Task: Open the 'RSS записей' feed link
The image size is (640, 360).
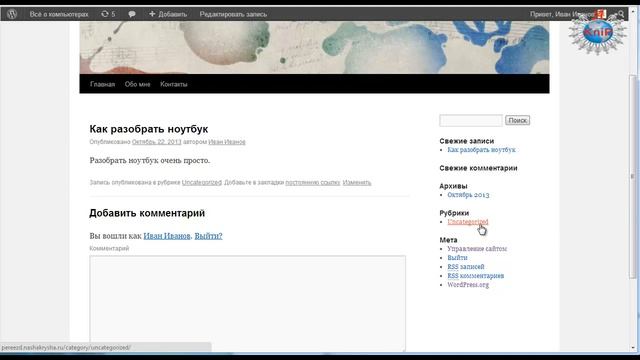Action: click(x=466, y=267)
